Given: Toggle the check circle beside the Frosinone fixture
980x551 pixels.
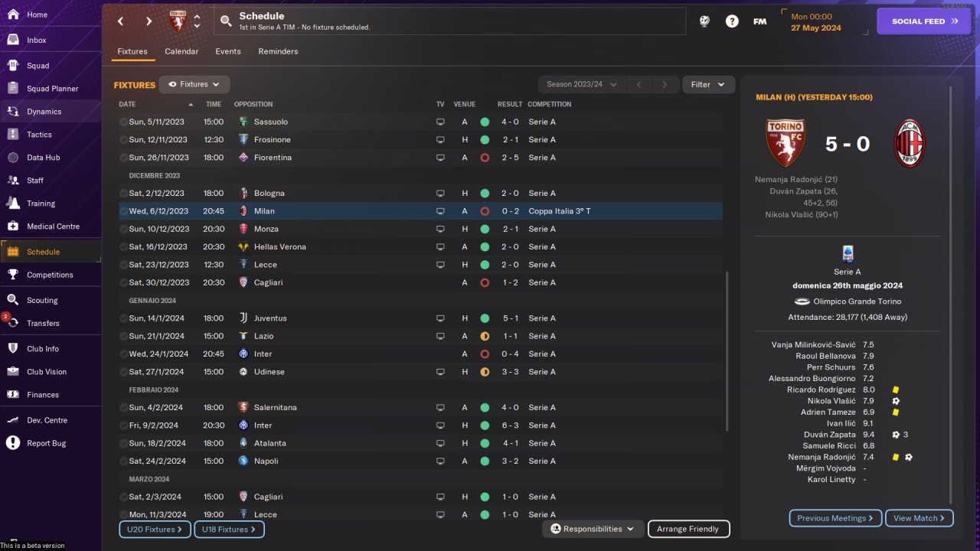Looking at the screenshot, I should (x=123, y=139).
